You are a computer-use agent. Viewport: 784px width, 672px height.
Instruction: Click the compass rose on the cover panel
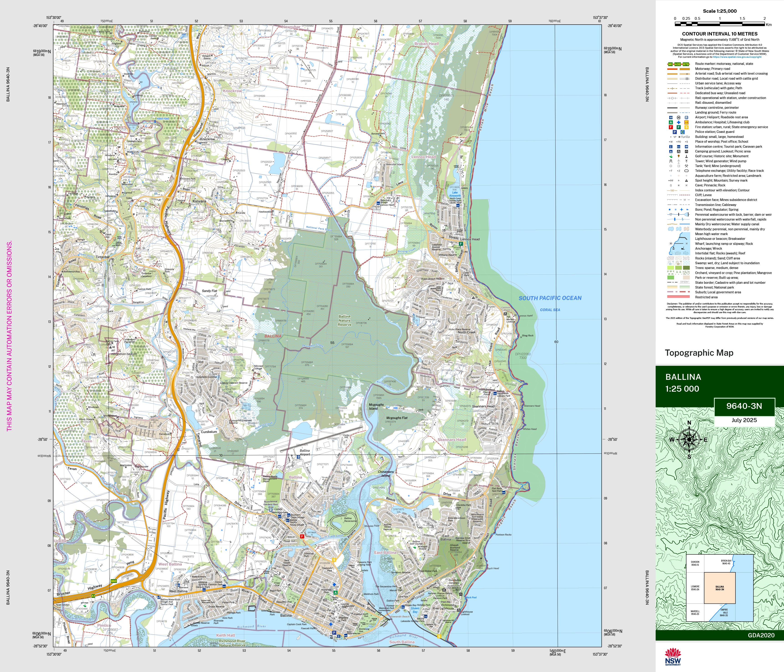pos(689,439)
